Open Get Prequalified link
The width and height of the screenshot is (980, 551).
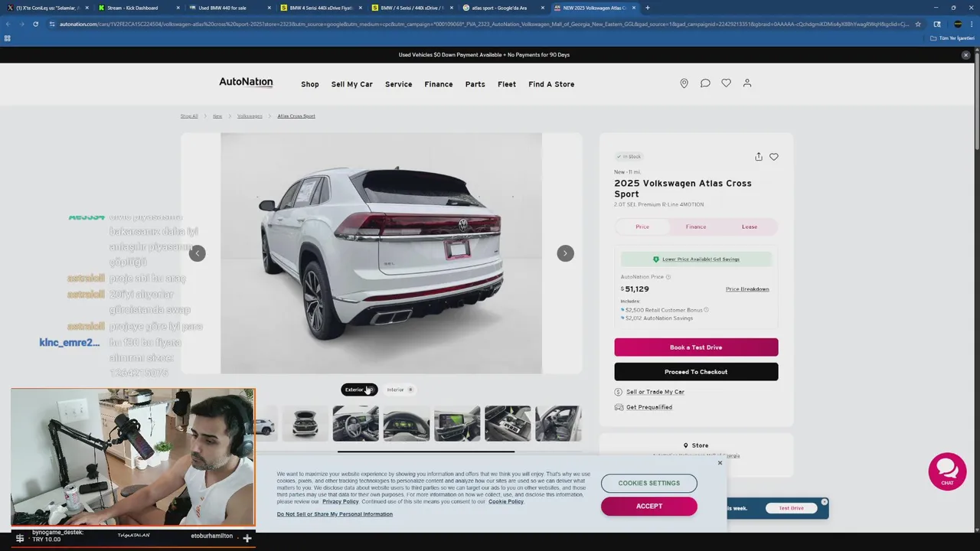point(649,407)
